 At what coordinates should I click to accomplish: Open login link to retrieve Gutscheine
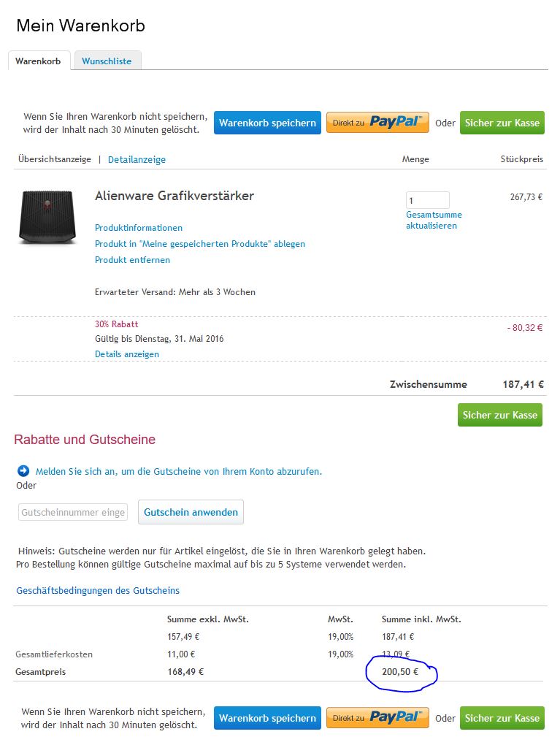[179, 471]
